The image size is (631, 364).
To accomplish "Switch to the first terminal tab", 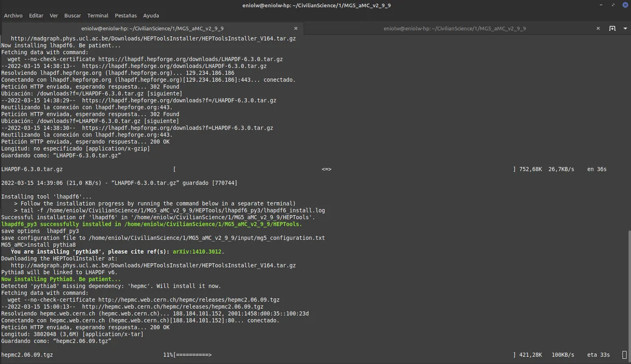I will [152, 29].
